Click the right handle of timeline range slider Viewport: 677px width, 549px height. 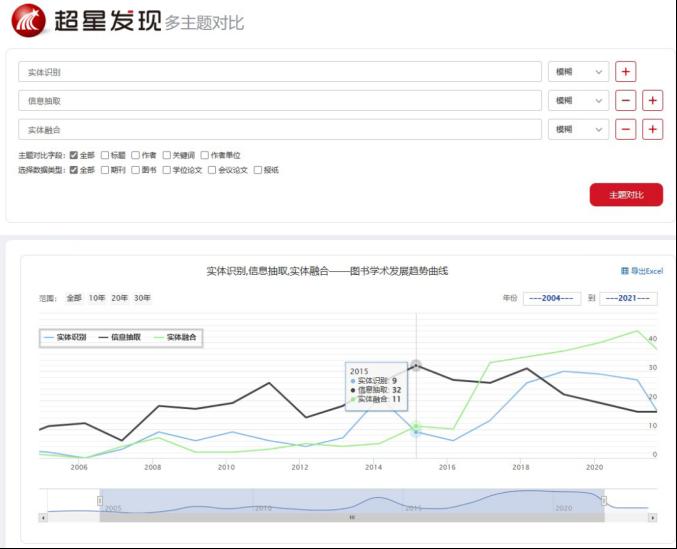click(603, 500)
